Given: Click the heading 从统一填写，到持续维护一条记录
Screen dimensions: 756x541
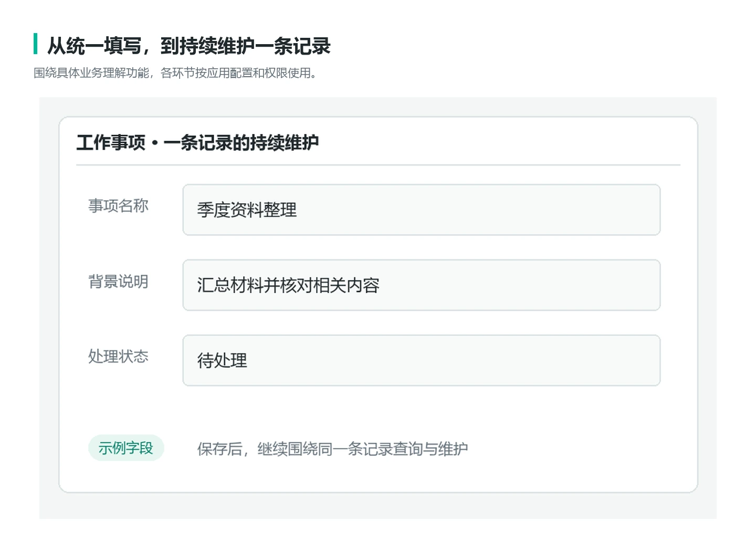Looking at the screenshot, I should [x=189, y=46].
